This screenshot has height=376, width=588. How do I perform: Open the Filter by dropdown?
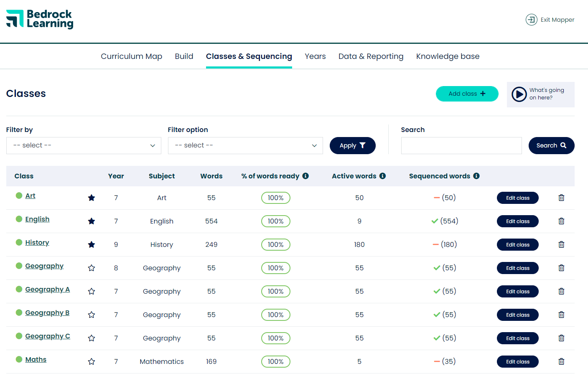[x=84, y=145]
